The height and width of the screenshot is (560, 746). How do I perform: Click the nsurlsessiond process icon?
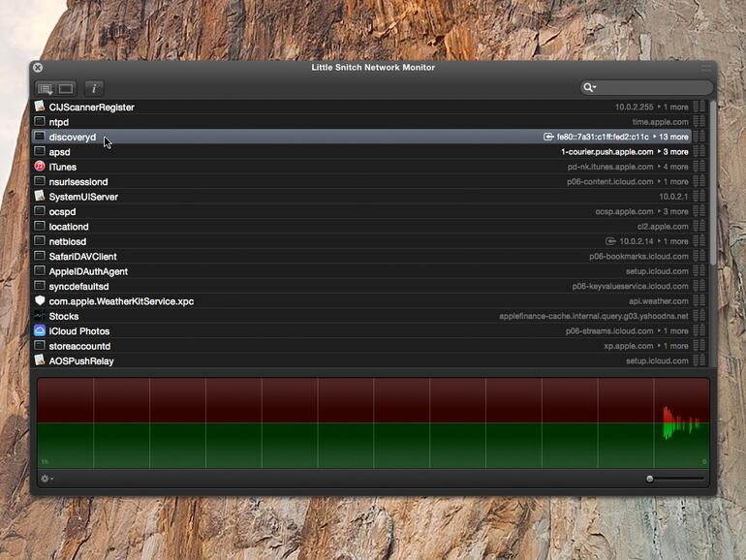(40, 181)
